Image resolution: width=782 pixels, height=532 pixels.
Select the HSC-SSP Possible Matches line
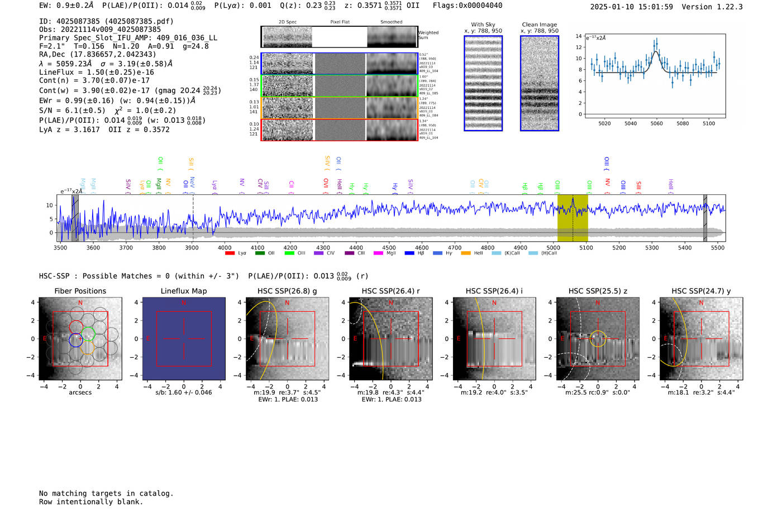(139, 276)
